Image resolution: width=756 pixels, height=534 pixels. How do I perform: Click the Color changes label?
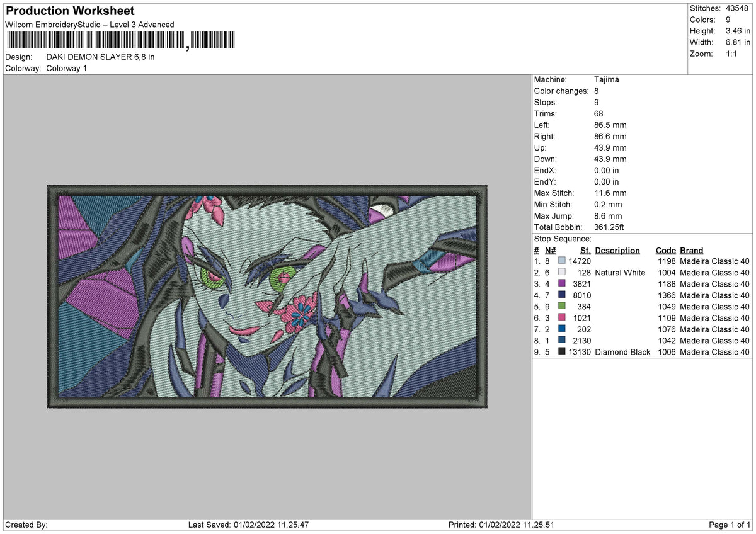pos(560,91)
